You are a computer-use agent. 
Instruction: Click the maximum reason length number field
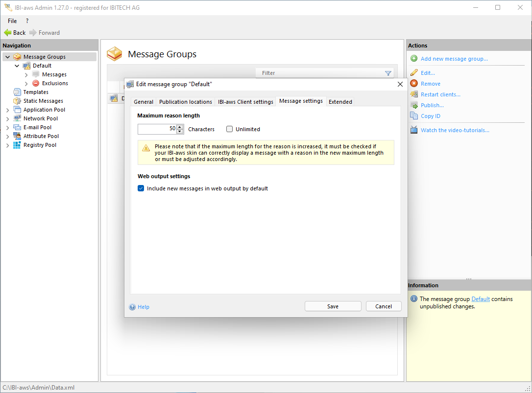click(x=156, y=129)
